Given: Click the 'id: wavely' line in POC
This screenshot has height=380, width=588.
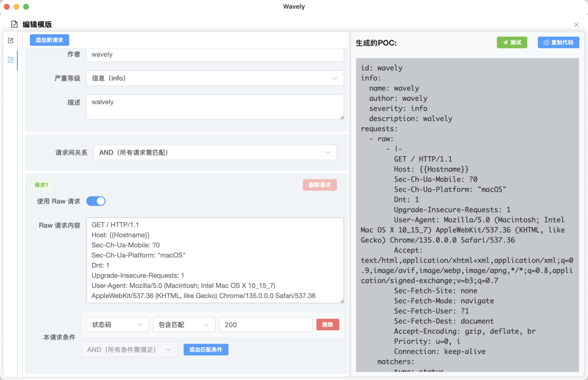Looking at the screenshot, I should [382, 68].
